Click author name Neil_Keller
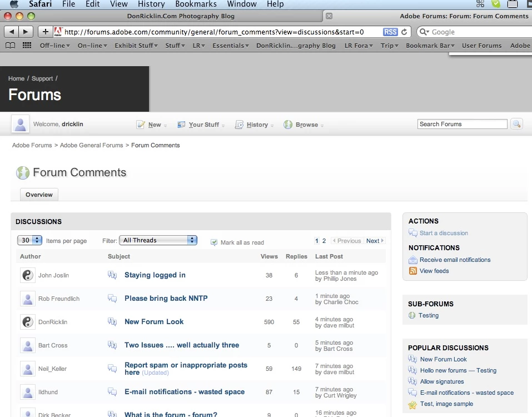The height and width of the screenshot is (417, 532). [x=52, y=369]
